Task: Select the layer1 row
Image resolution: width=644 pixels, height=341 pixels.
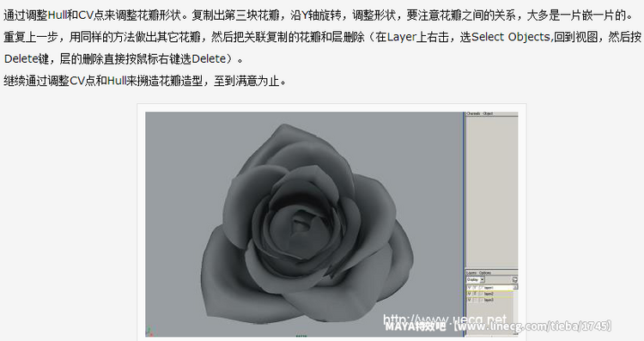Action: pyautogui.click(x=489, y=288)
